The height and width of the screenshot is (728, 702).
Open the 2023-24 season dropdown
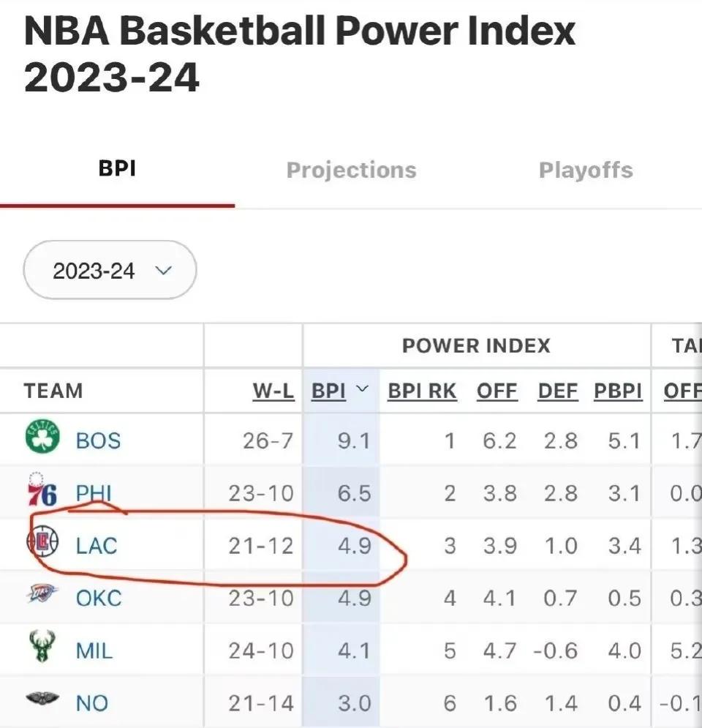coord(110,270)
